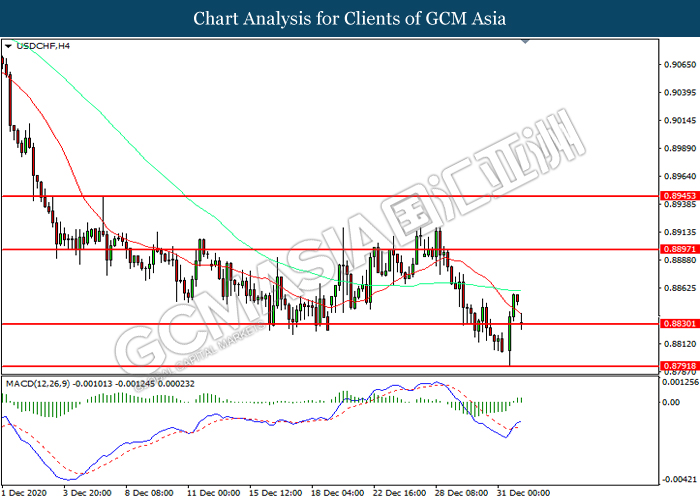Click the '31 Dec 00:00' date label
700x500 pixels.
click(523, 492)
